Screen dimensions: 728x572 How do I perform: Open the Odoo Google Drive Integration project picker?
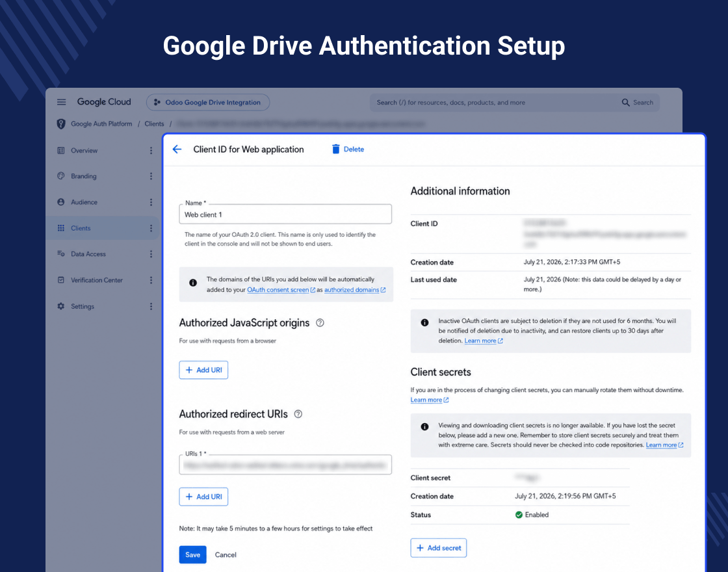(x=208, y=103)
